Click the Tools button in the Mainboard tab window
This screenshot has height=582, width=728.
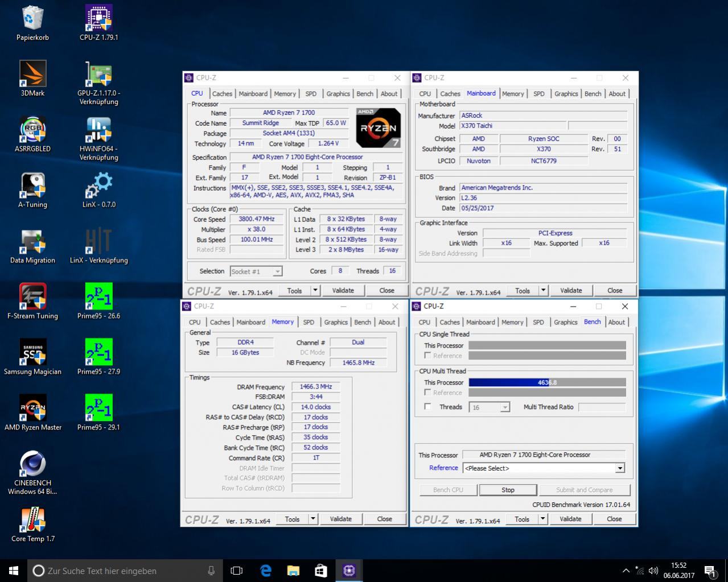point(523,291)
